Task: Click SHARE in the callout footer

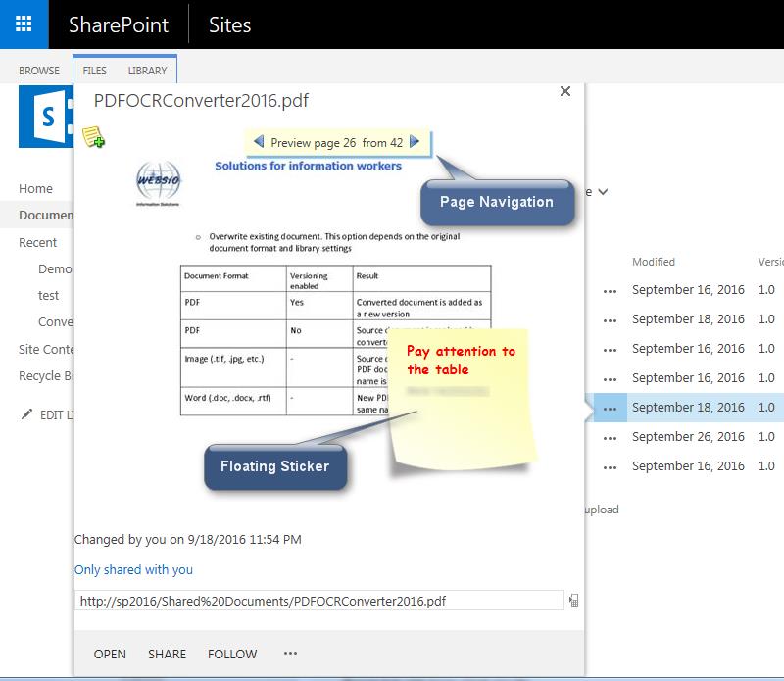Action: coord(167,654)
